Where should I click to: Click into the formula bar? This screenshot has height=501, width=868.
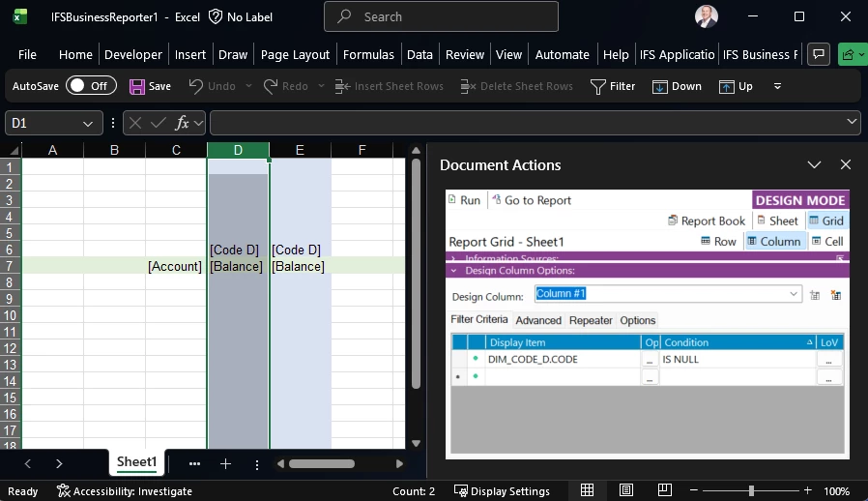tap(526, 123)
